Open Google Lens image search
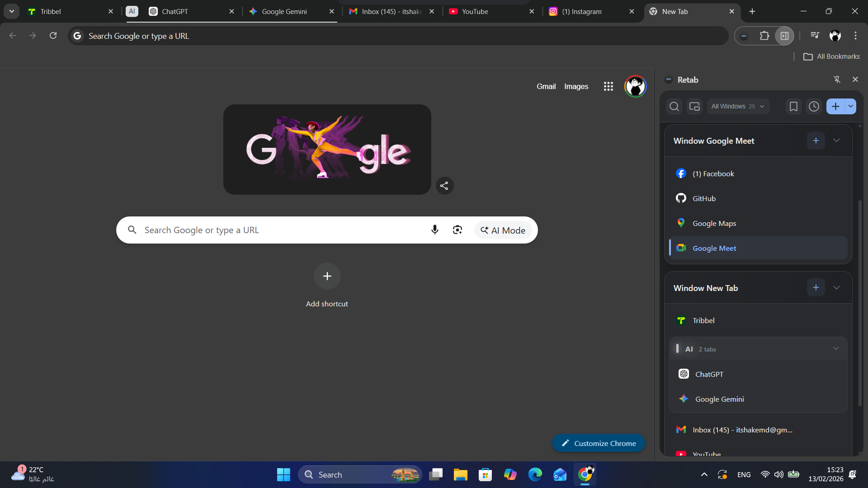This screenshot has width=868, height=488. coord(457,230)
